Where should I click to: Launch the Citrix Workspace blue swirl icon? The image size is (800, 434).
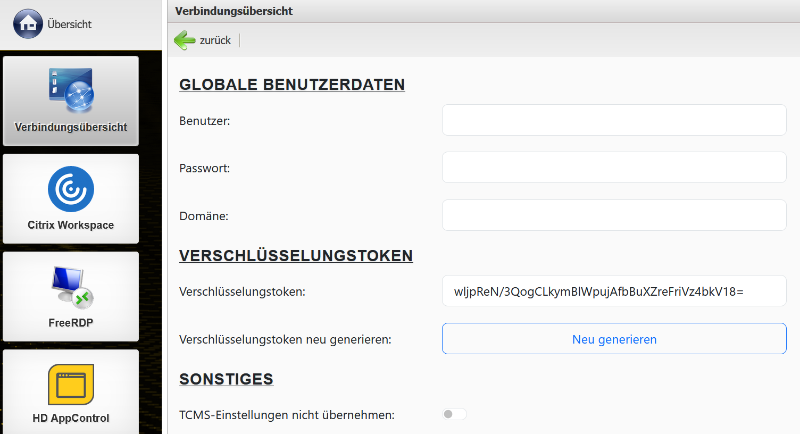70,189
